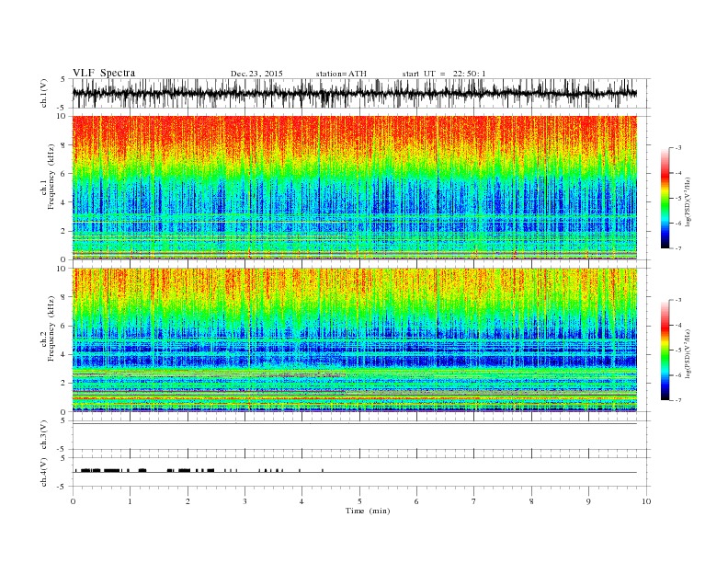Click the black ch.1 voltage waveform trace
The image size is (728, 563).
pyautogui.click(x=354, y=93)
